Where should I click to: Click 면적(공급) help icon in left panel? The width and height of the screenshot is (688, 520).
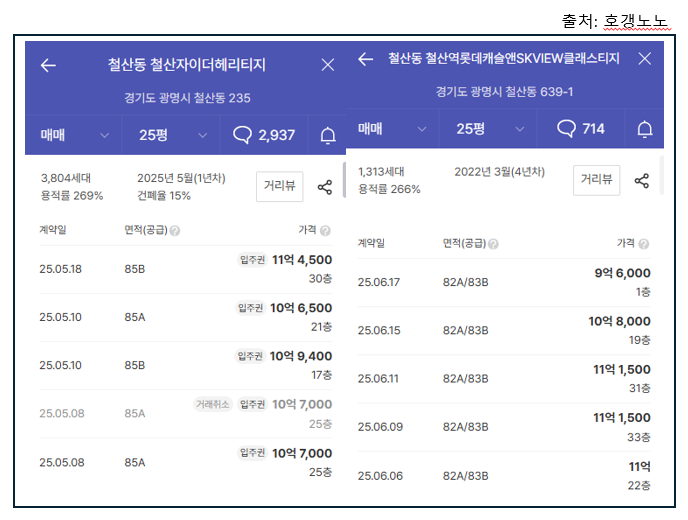click(175, 231)
